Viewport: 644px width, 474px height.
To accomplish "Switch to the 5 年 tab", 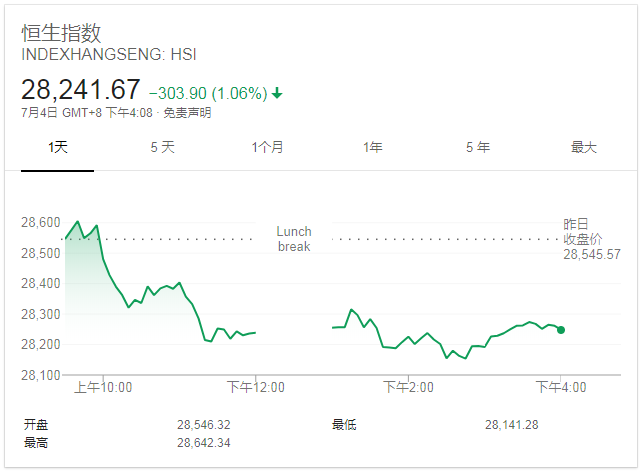I will [478, 147].
